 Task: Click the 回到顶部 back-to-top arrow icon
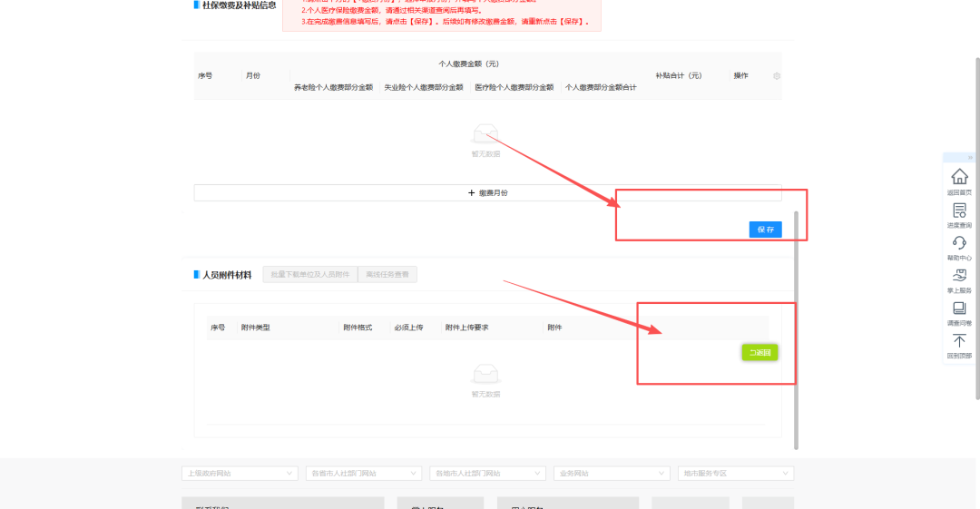click(959, 341)
